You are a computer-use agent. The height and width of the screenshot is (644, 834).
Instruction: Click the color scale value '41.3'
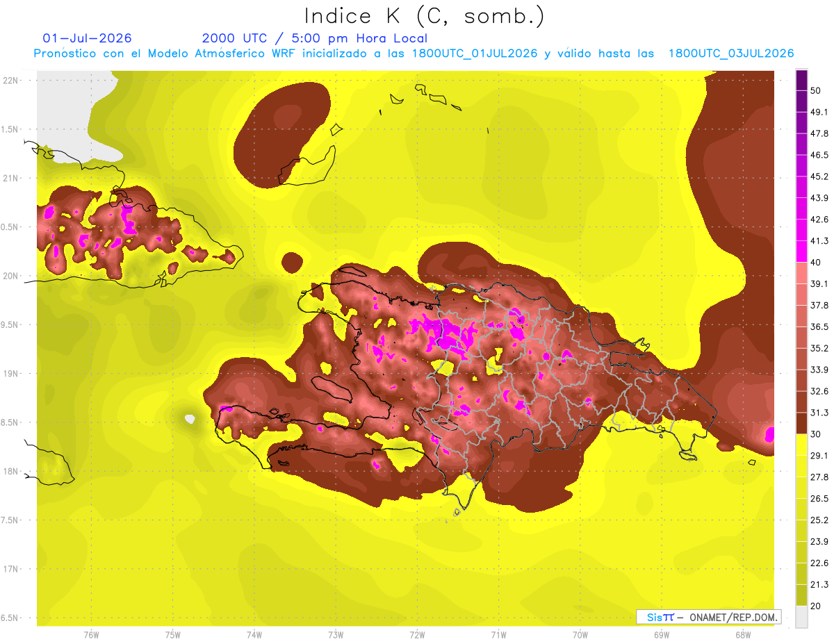[819, 241]
